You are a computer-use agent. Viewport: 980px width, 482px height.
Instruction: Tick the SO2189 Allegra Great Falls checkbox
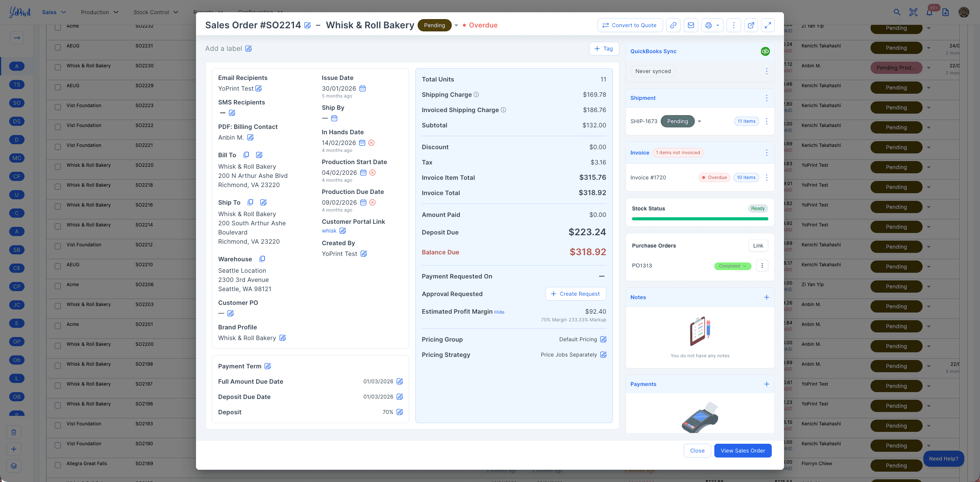58,465
